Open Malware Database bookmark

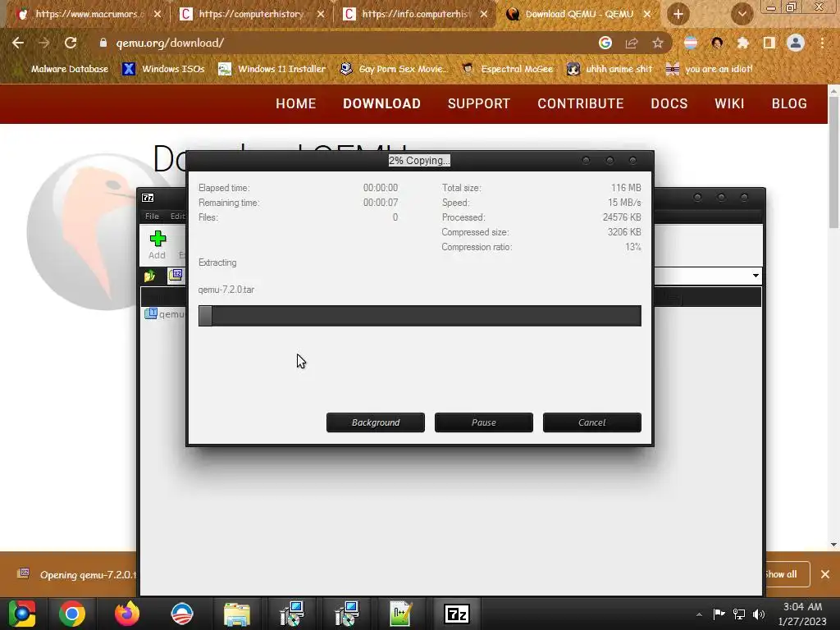(62, 69)
